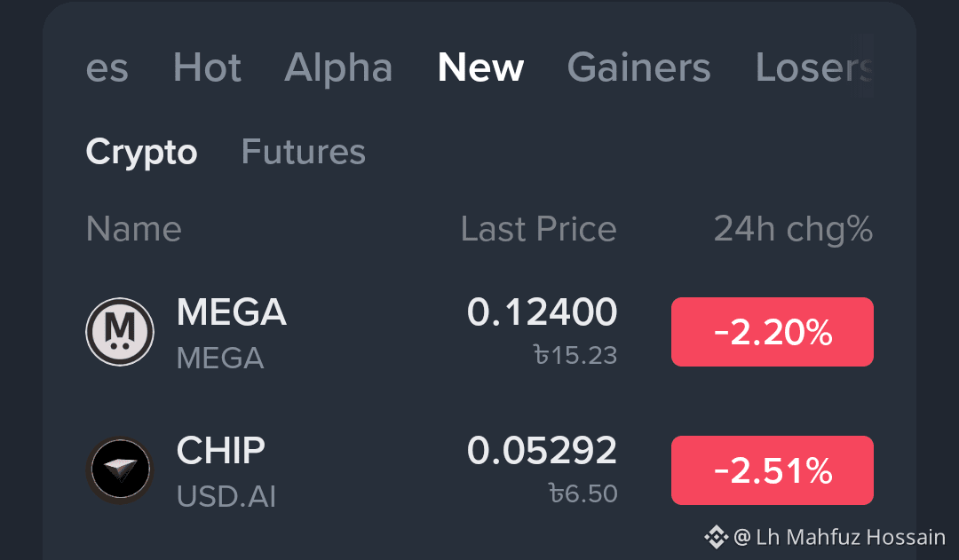
Task: Click the 0.12400 MEGA last price
Action: 542,312
